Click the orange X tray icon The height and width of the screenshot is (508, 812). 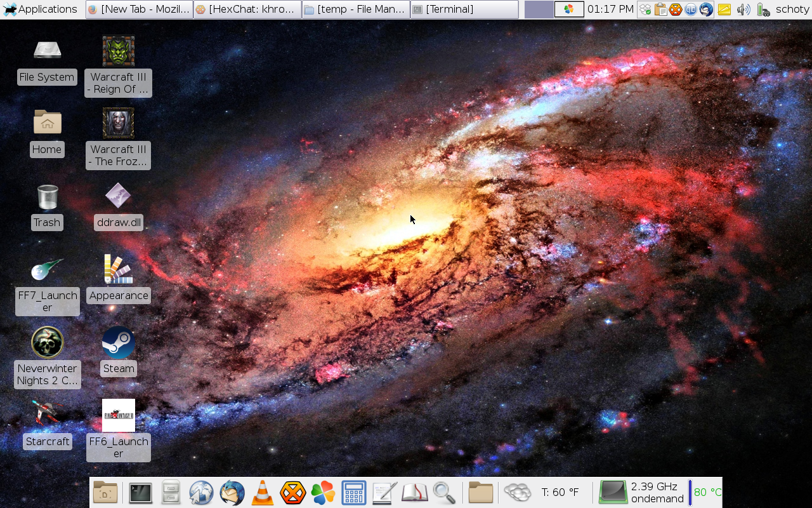676,10
